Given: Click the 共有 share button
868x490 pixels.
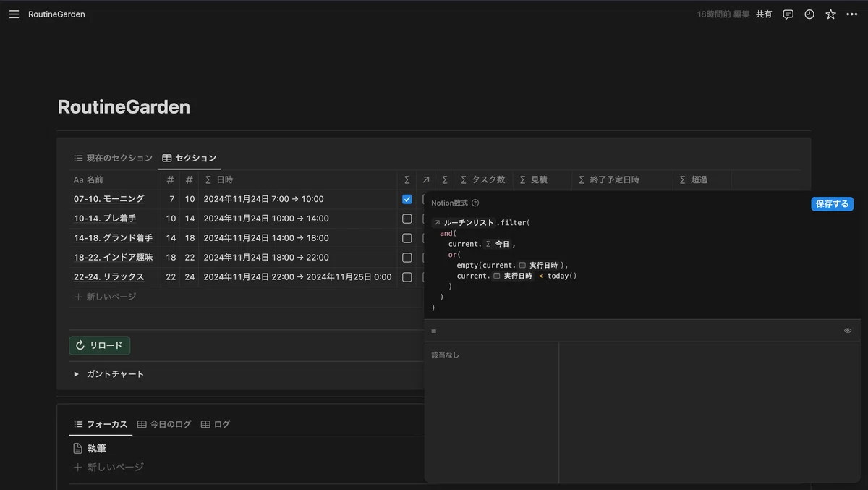Looking at the screenshot, I should 764,14.
